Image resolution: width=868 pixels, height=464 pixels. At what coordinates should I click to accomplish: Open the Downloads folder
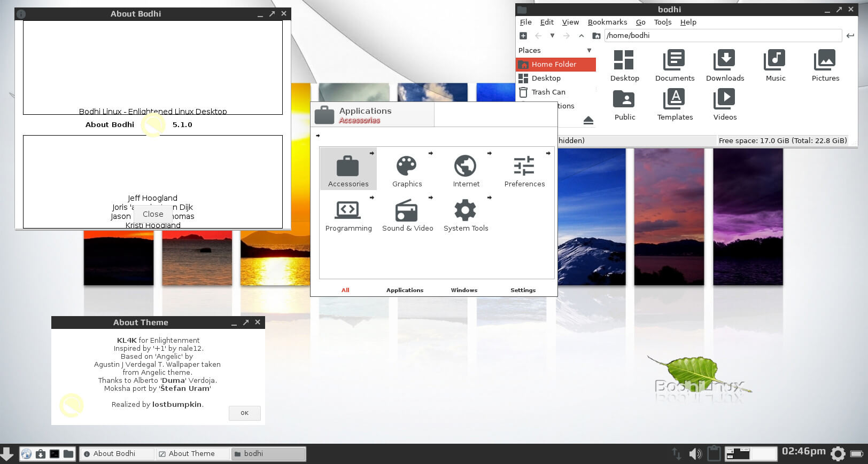click(x=725, y=65)
